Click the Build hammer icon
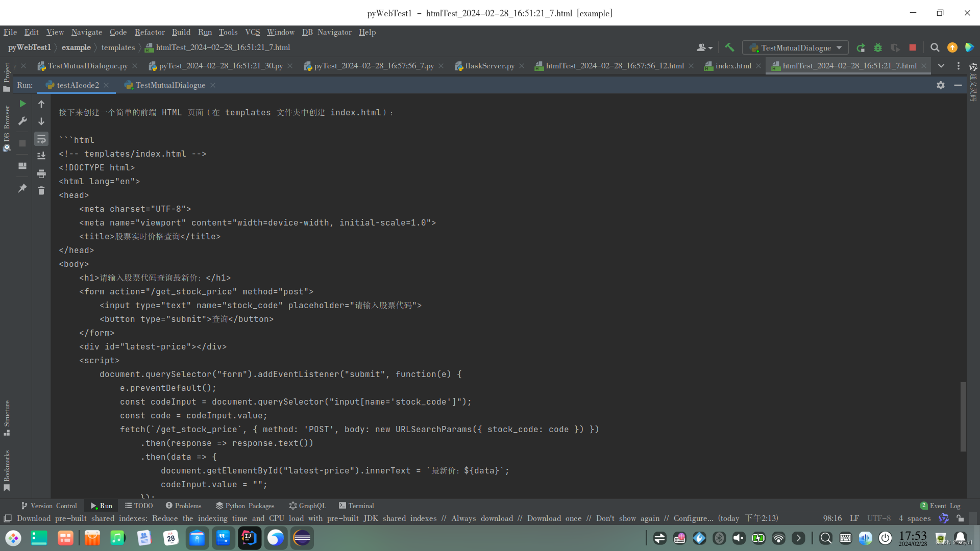Screen dimensions: 980x551 [x=729, y=47]
